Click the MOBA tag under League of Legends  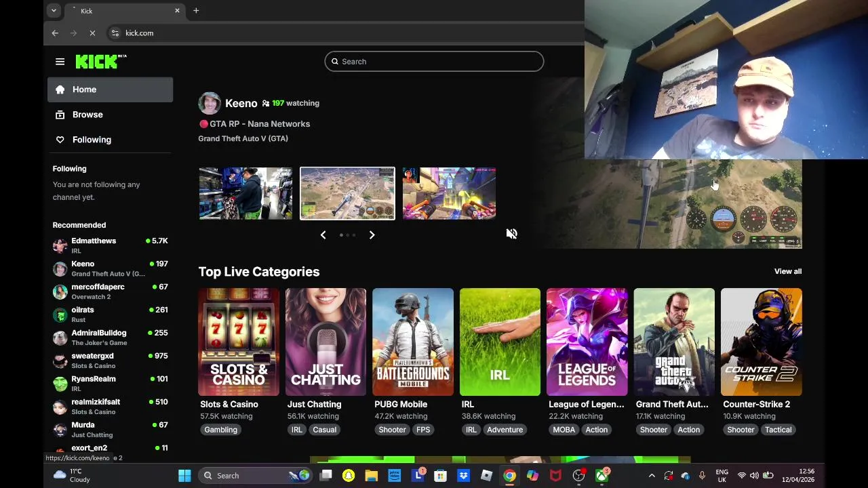[564, 430]
